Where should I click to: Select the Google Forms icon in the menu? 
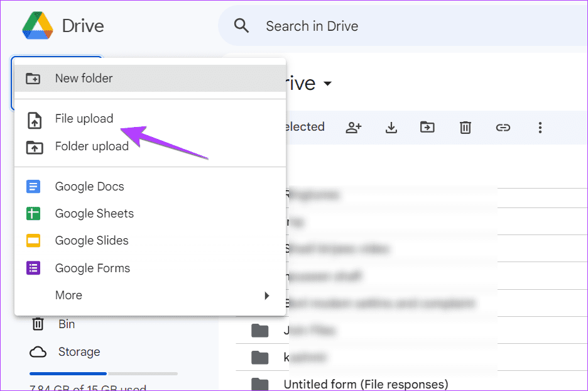pos(33,268)
